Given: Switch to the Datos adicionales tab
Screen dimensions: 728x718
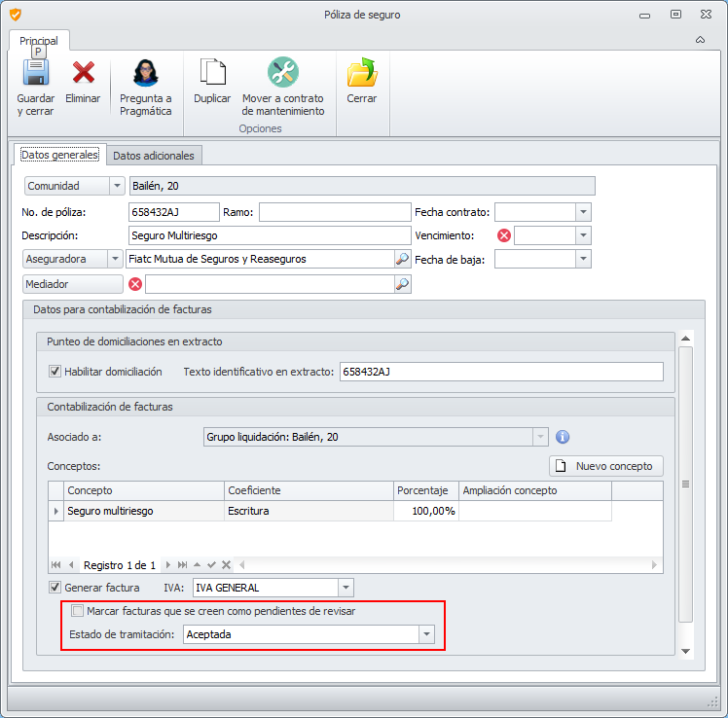Looking at the screenshot, I should pyautogui.click(x=154, y=156).
